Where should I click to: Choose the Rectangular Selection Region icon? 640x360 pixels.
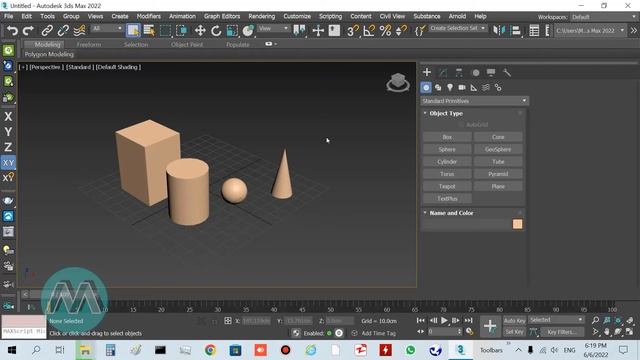(165, 31)
